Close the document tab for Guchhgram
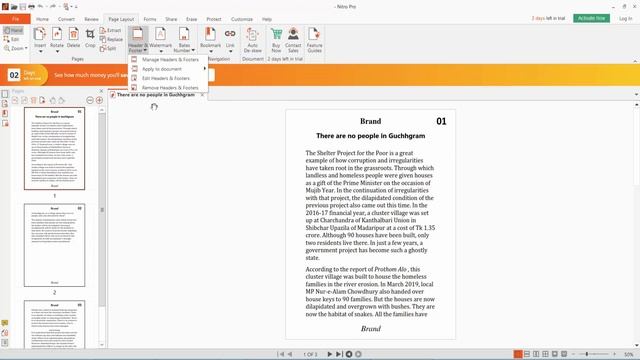 coord(202,95)
